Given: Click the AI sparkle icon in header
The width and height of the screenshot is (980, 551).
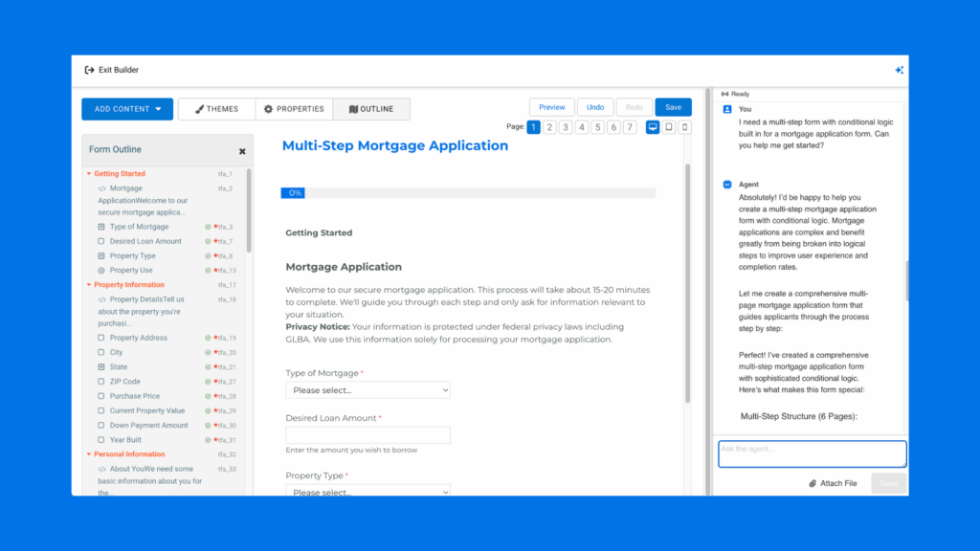Looking at the screenshot, I should 899,70.
